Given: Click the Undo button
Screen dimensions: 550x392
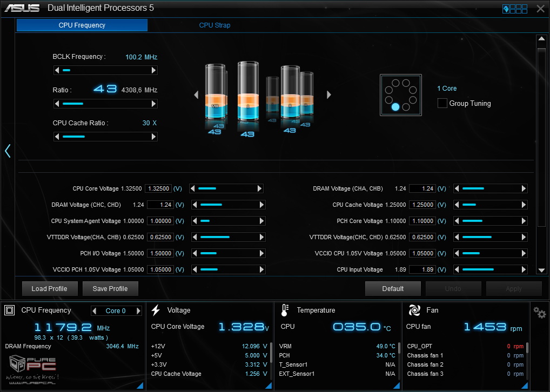Looking at the screenshot, I should click(453, 288).
